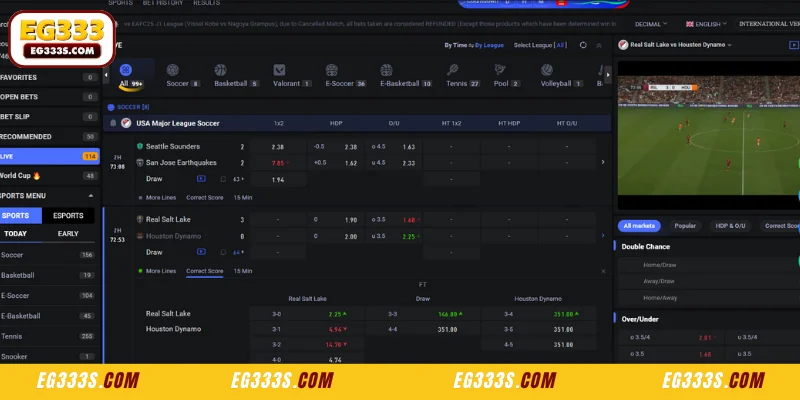Collapse all leagues with the double-chevron icon
The height and width of the screenshot is (400, 800).
pos(599,45)
